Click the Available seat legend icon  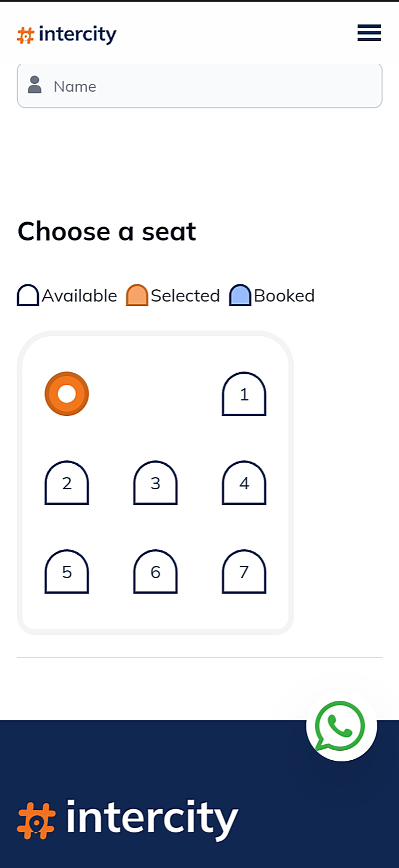coord(28,295)
